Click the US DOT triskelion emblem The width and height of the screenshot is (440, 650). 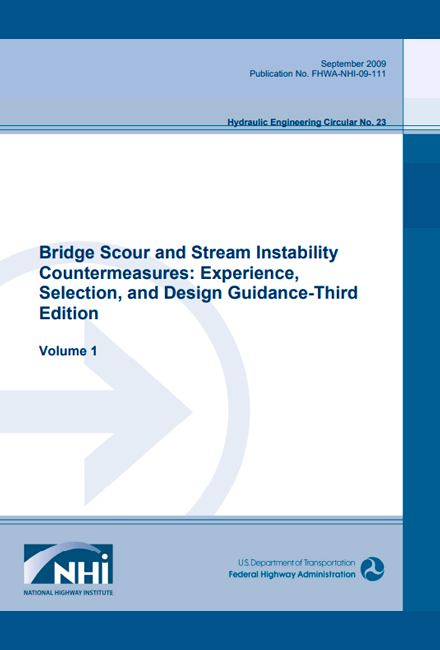click(372, 569)
